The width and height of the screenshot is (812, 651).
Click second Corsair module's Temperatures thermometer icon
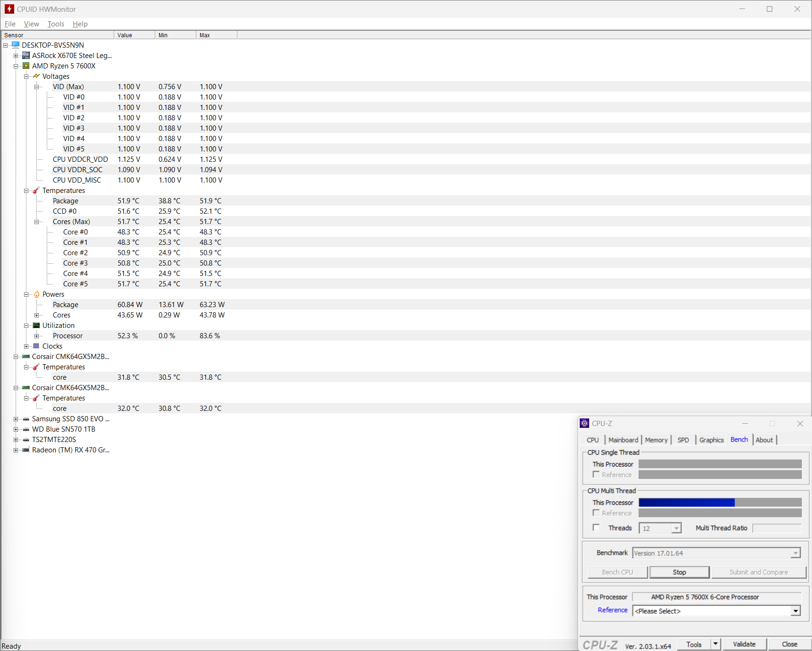(36, 398)
